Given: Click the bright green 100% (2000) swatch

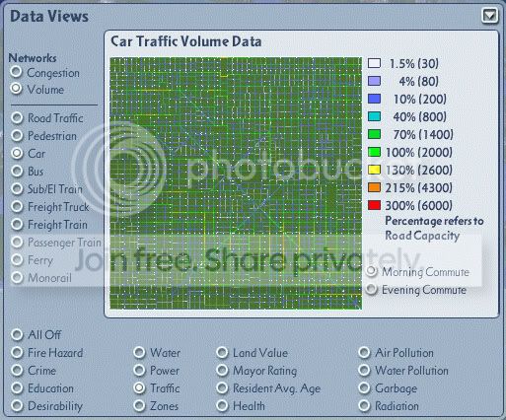Looking at the screenshot, I should pos(374,152).
